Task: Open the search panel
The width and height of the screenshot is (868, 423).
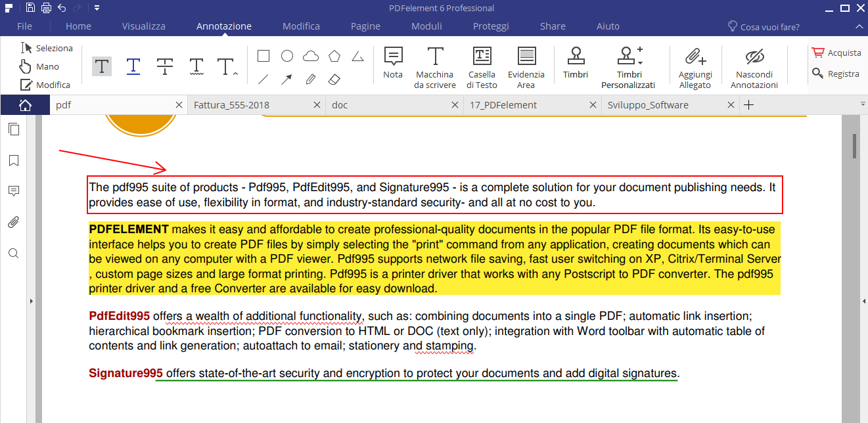Action: click(13, 254)
